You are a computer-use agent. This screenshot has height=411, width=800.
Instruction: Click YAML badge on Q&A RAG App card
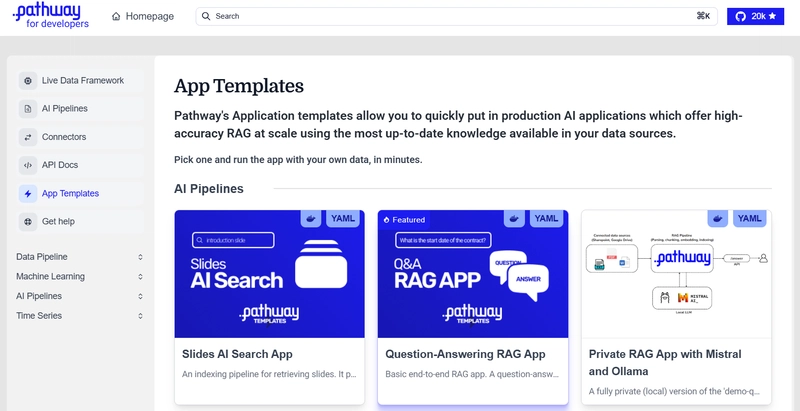click(x=546, y=219)
